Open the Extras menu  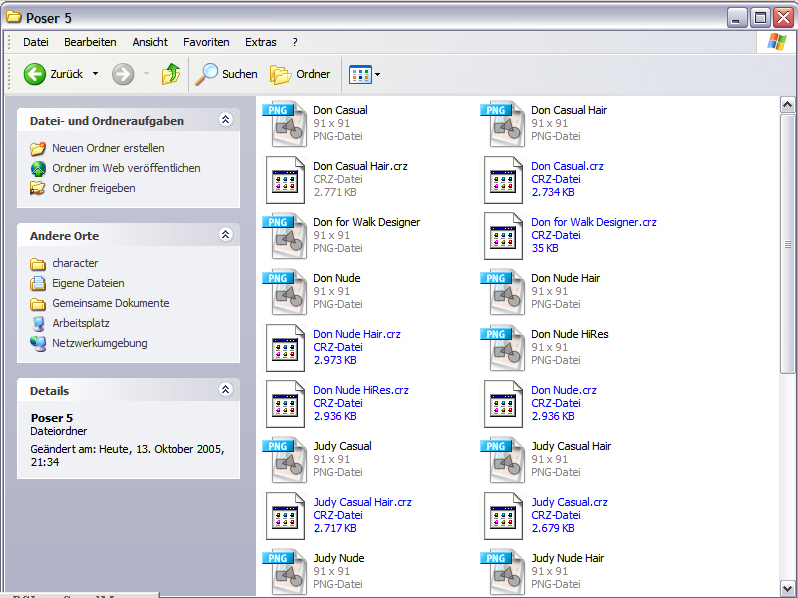tap(261, 42)
